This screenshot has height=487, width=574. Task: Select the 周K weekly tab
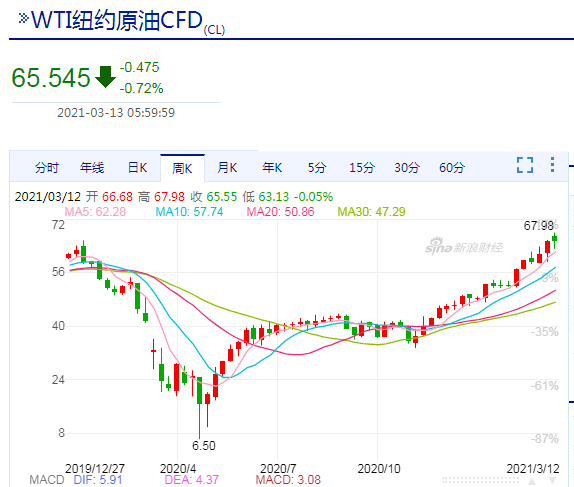coord(182,168)
